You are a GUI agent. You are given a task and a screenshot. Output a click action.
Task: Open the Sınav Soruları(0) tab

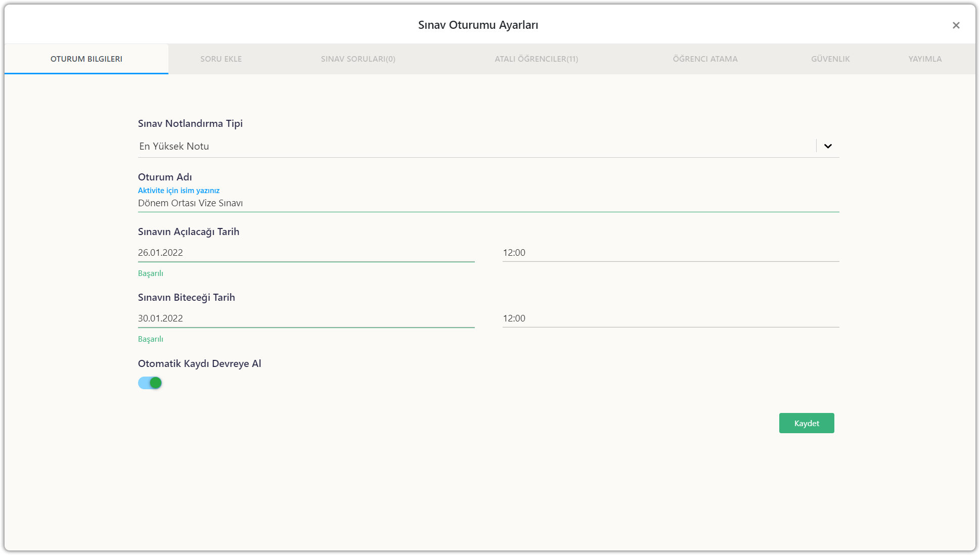pos(358,59)
